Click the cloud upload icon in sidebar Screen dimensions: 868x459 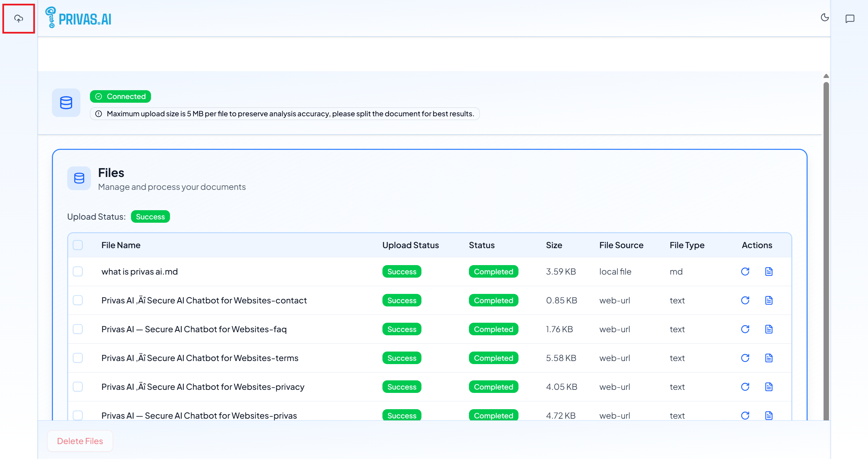(19, 19)
